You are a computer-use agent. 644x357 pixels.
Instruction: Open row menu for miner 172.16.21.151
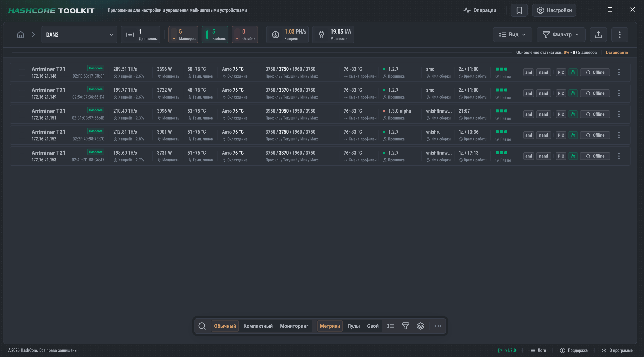[619, 114]
